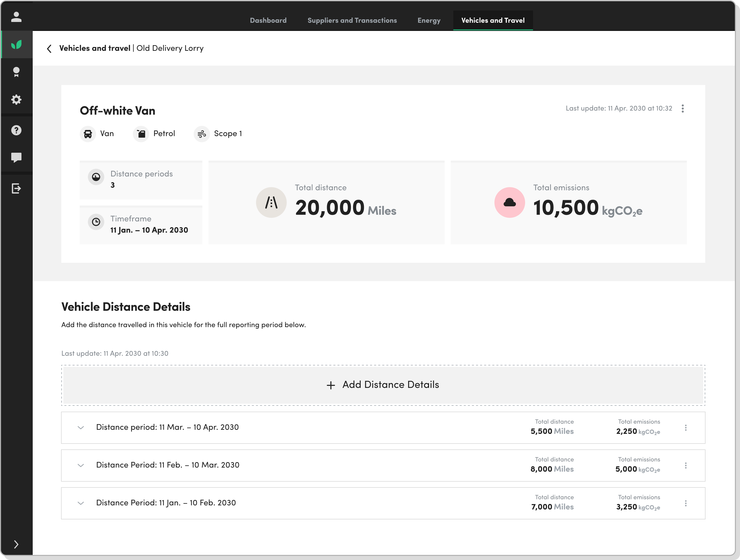Go back using the left arrow icon

click(49, 49)
